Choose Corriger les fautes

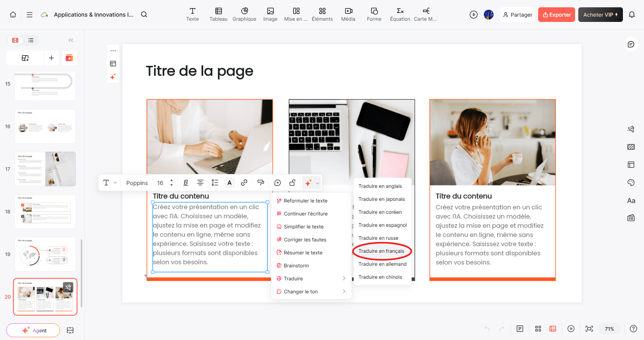311,240
